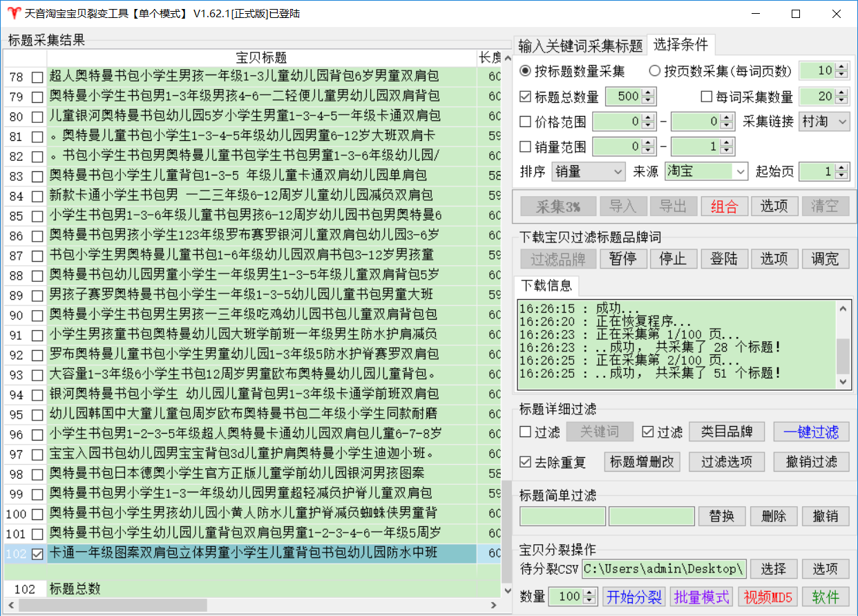Select 按标题数量采集 radio button
This screenshot has height=616, width=858.
[526, 71]
